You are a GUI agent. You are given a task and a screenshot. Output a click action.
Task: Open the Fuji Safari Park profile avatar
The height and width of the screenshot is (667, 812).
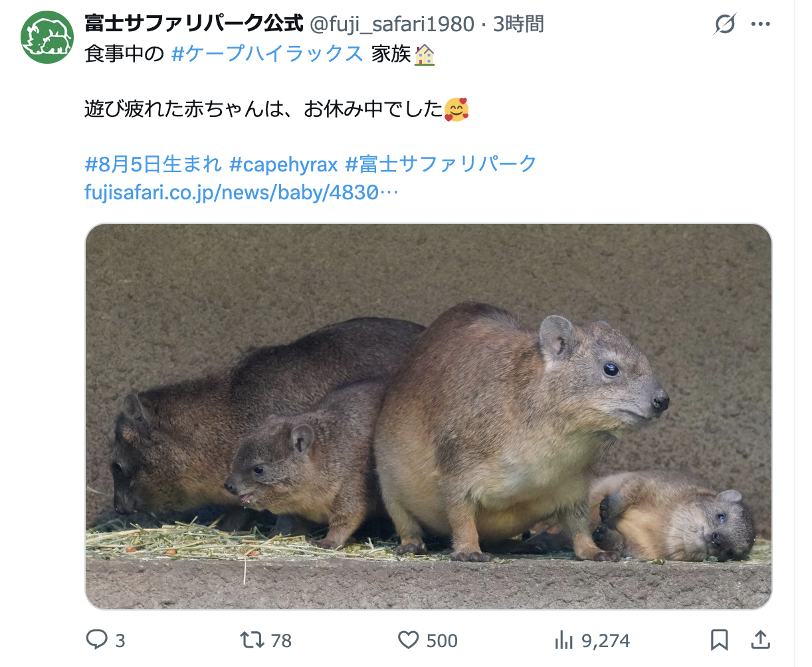pyautogui.click(x=47, y=37)
